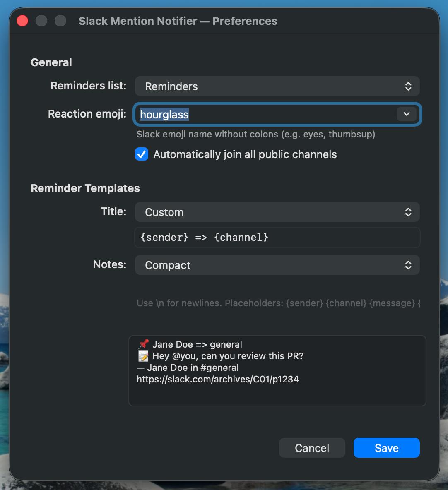Click inside the reminder preview text box
This screenshot has width=448, height=490.
tap(277, 370)
